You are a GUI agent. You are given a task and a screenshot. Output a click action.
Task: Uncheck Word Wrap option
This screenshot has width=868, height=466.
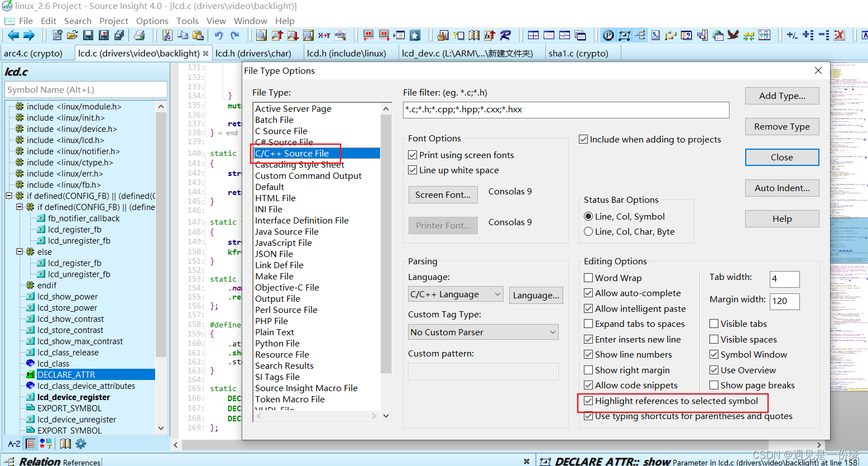[588, 278]
